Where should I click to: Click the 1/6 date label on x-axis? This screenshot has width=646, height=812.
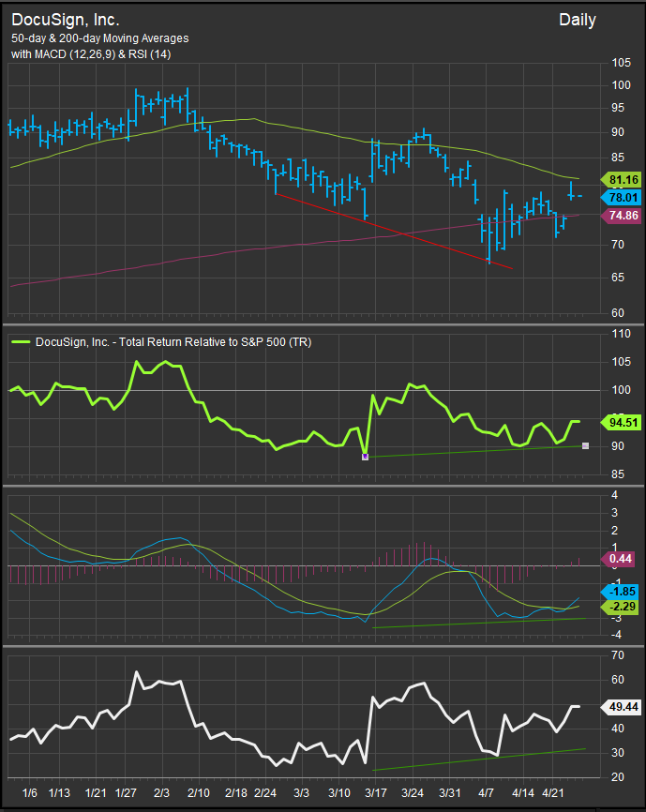click(x=29, y=793)
